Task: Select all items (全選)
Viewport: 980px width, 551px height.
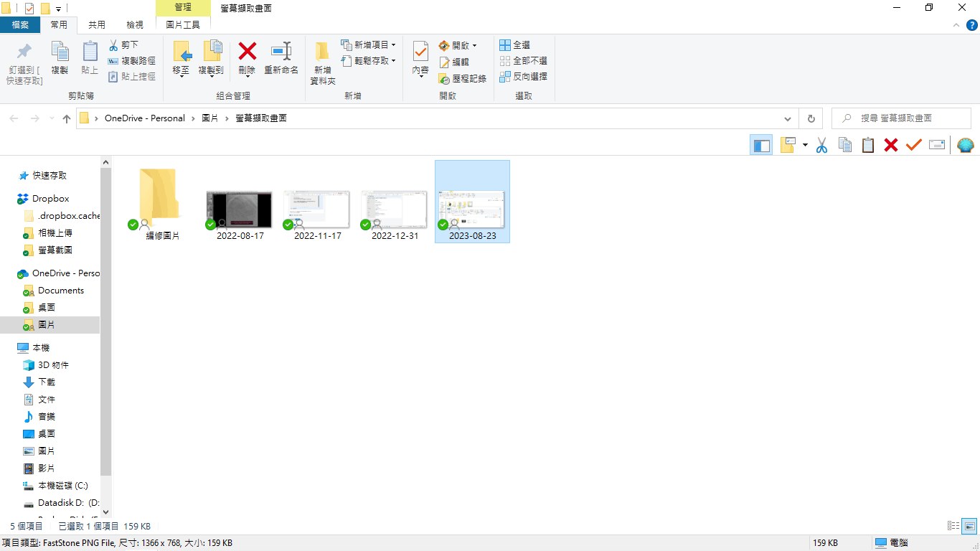Action: tap(514, 45)
